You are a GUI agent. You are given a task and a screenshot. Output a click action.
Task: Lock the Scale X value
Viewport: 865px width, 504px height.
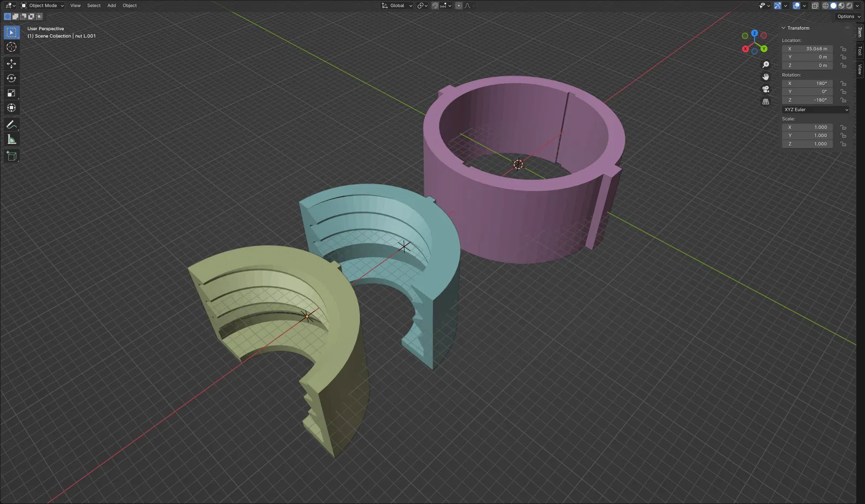click(x=843, y=127)
